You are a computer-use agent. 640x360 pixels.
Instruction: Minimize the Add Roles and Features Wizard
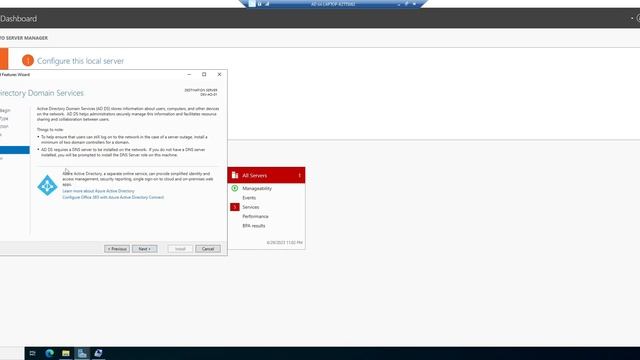tap(189, 74)
